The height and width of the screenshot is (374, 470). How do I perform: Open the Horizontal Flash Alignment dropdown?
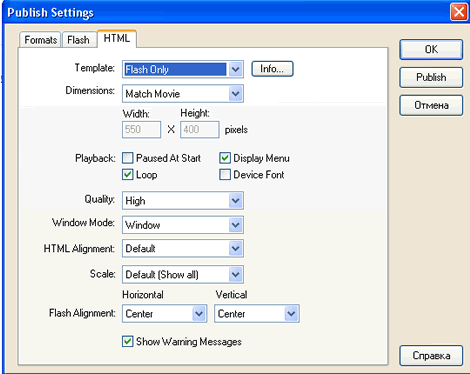[x=164, y=313]
